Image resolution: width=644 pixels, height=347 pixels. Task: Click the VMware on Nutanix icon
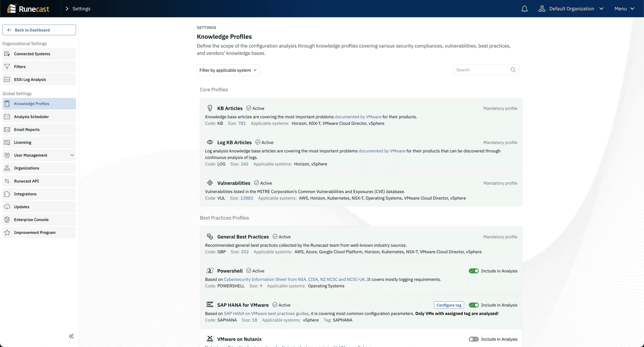coord(210,339)
